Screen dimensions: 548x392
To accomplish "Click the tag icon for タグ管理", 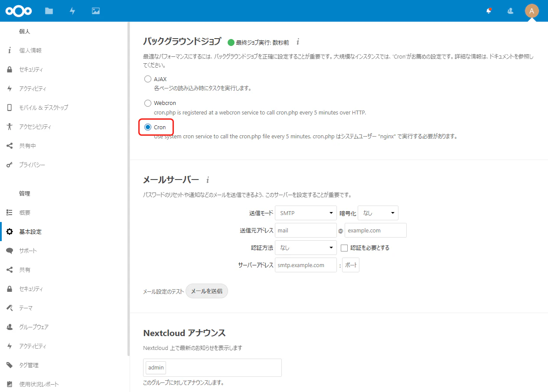I will [10, 365].
